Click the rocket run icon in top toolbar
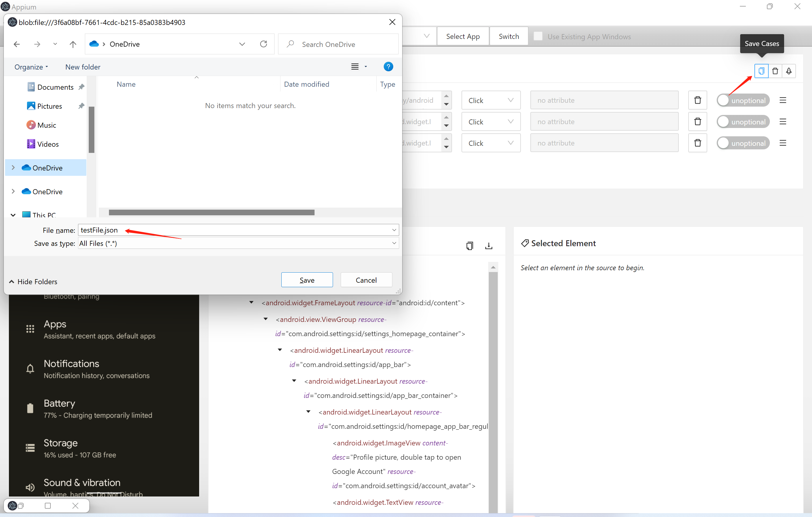Viewport: 812px width, 517px height. pyautogui.click(x=789, y=71)
